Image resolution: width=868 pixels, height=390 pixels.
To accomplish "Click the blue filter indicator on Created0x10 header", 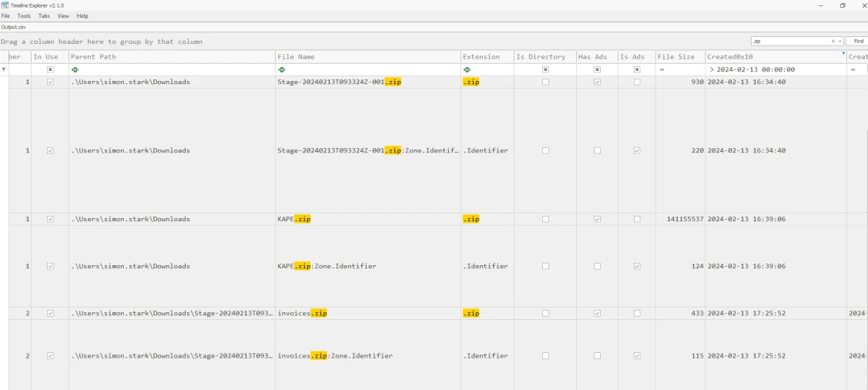I will (x=843, y=54).
